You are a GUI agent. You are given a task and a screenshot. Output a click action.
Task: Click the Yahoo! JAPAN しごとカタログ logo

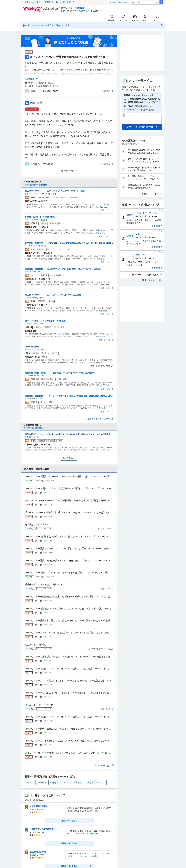[x=41, y=9]
